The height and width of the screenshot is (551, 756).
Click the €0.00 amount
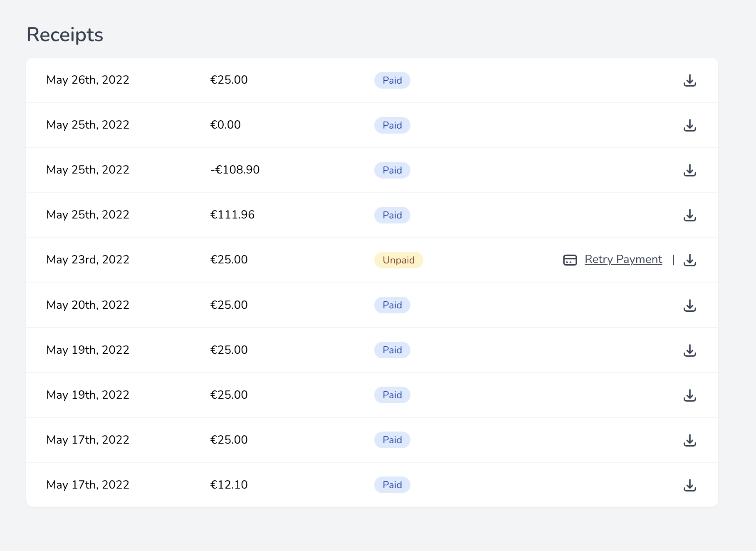click(x=225, y=125)
